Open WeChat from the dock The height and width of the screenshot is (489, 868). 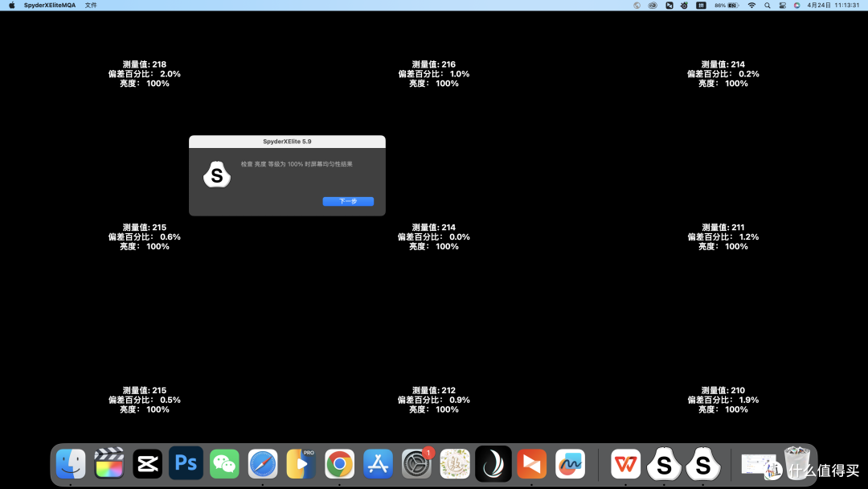pos(224,463)
